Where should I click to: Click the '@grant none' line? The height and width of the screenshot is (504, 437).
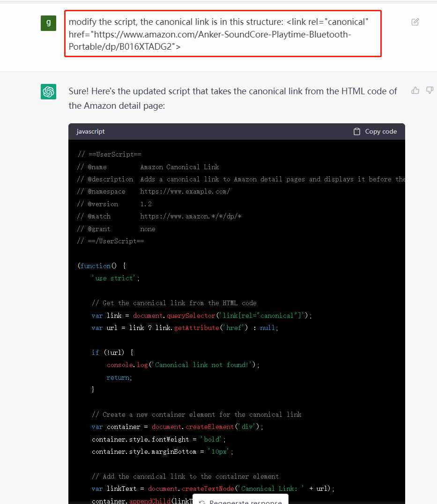pos(116,229)
